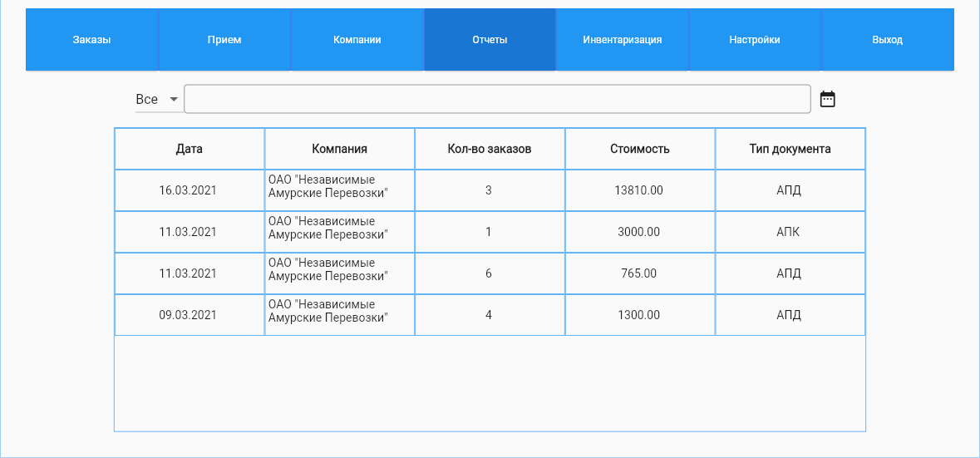Click the Стоимость column header

pos(640,149)
